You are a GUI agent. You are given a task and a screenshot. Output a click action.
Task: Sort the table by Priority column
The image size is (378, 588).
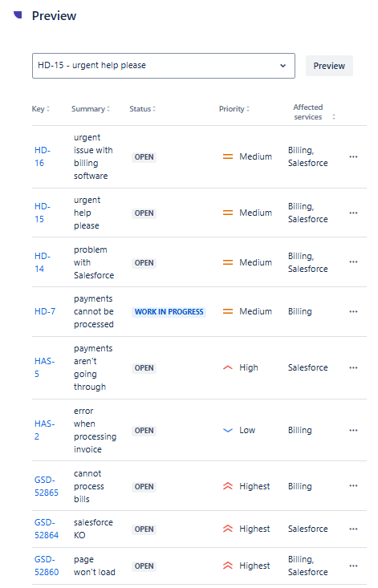pyautogui.click(x=234, y=109)
